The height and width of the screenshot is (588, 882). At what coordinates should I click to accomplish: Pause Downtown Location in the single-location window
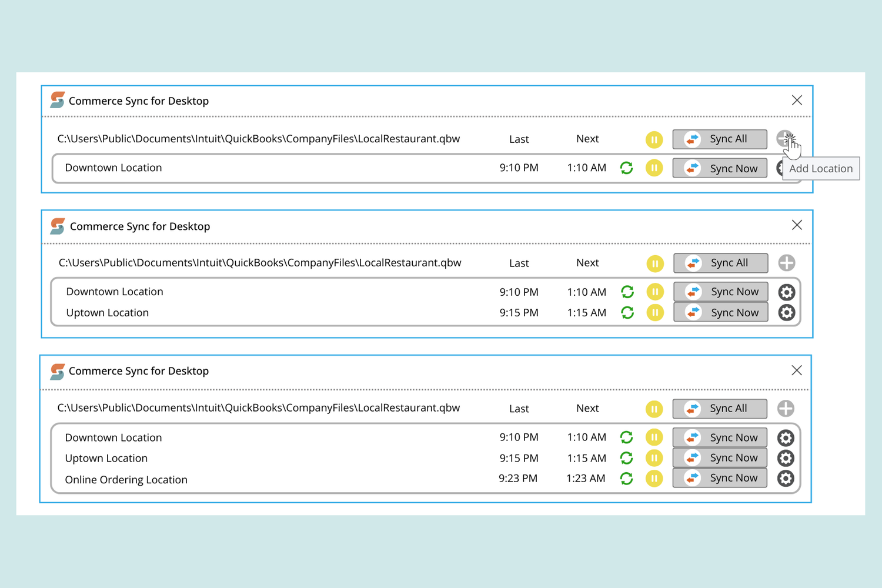[654, 168]
